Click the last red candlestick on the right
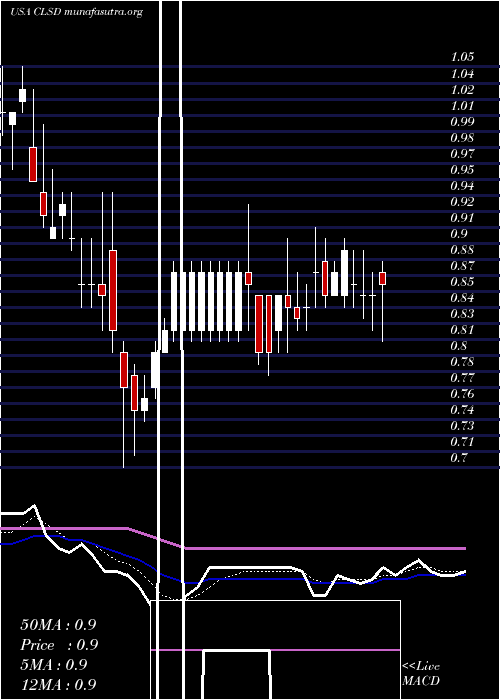This screenshot has height=700, width=500. coord(383,278)
